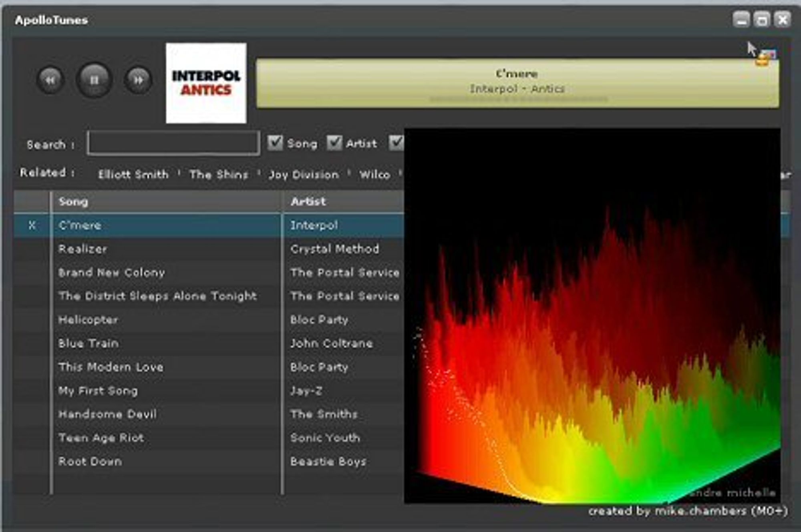801x532 pixels.
Task: Toggle the Song search checkbox
Action: coord(275,143)
